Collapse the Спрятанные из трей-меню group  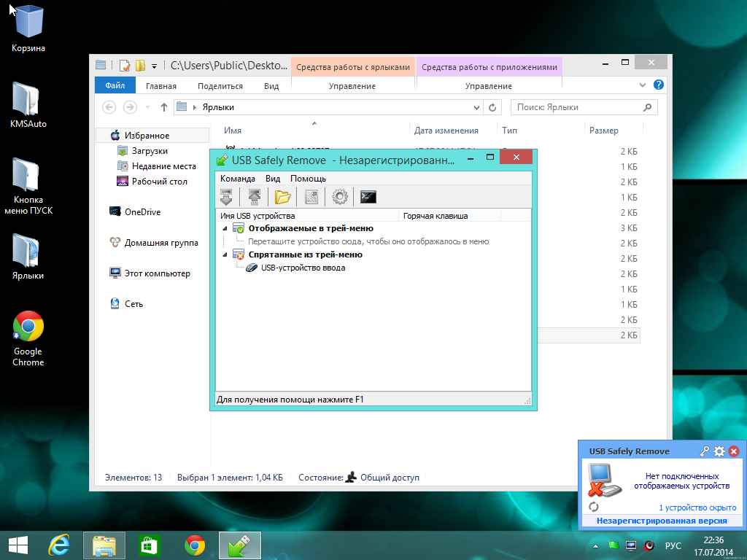(225, 254)
